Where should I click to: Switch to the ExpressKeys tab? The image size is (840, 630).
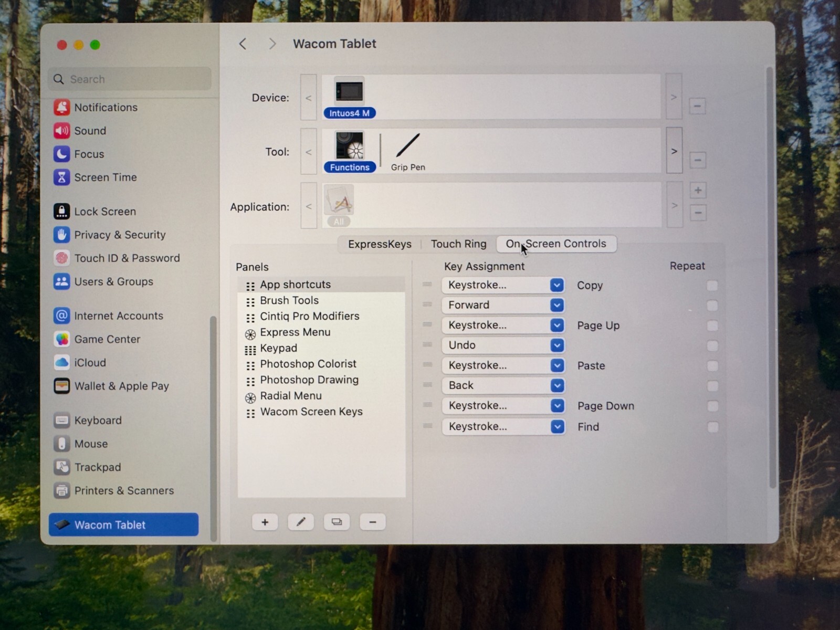[380, 245]
